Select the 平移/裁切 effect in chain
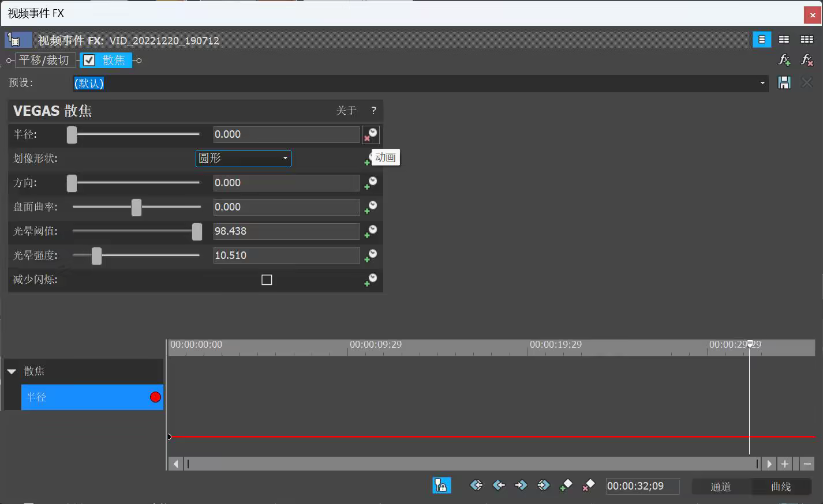This screenshot has height=504, width=823. (44, 60)
